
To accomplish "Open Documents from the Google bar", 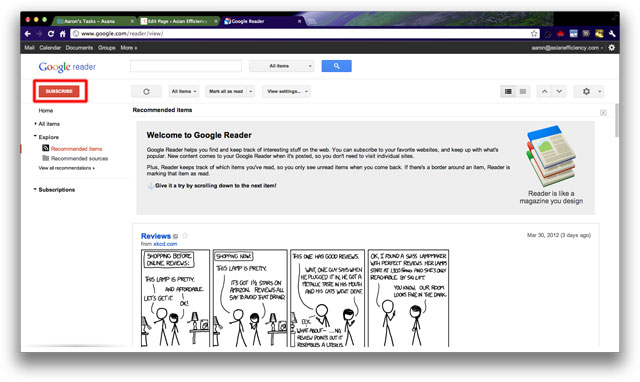I will pos(79,48).
